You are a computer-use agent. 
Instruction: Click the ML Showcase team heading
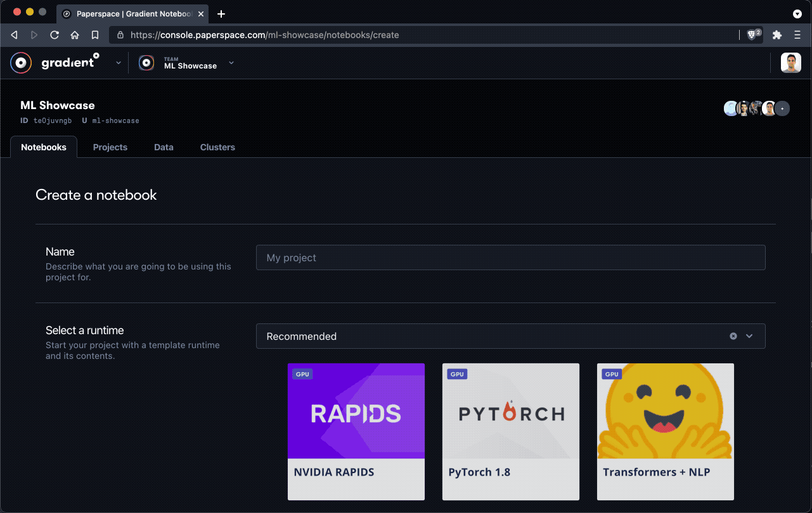pos(58,105)
